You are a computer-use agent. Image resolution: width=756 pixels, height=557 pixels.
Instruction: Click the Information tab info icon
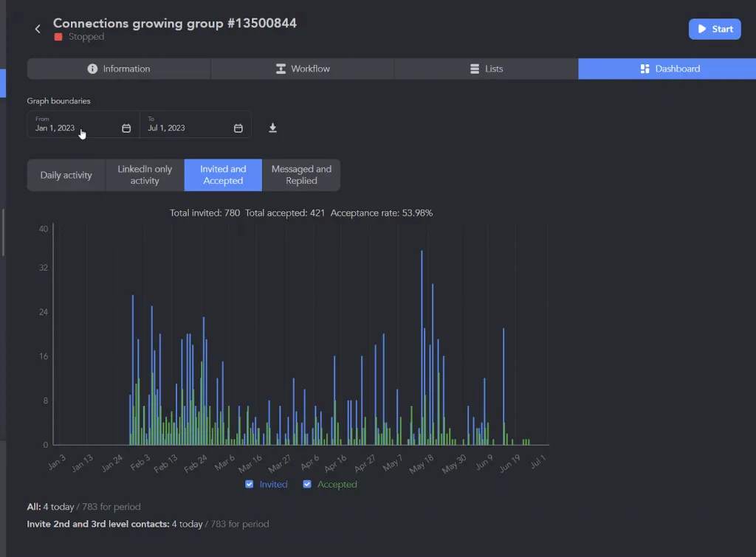click(x=92, y=69)
